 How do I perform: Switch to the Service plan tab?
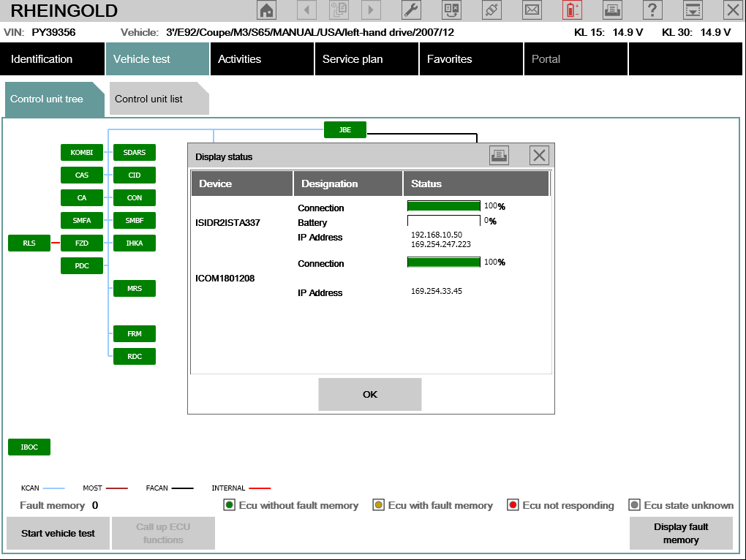click(x=353, y=59)
